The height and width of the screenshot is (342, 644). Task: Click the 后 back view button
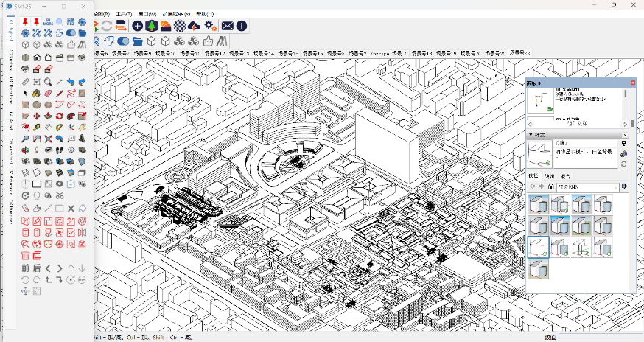pos(37,268)
